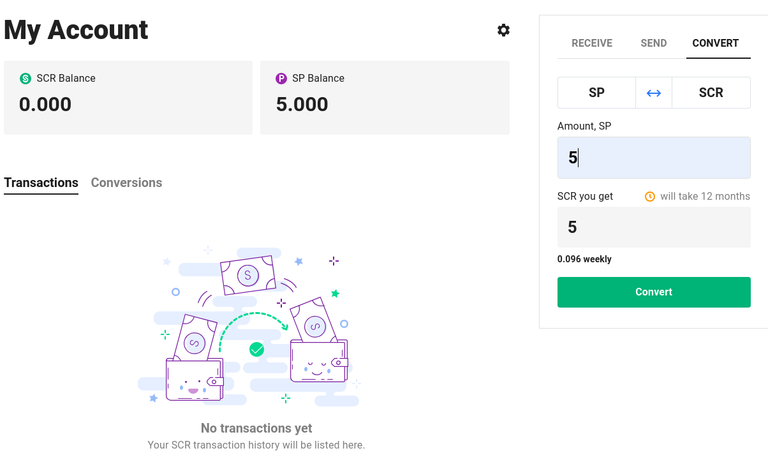Select the Convert tab
This screenshot has height=471, width=768.
tap(715, 44)
